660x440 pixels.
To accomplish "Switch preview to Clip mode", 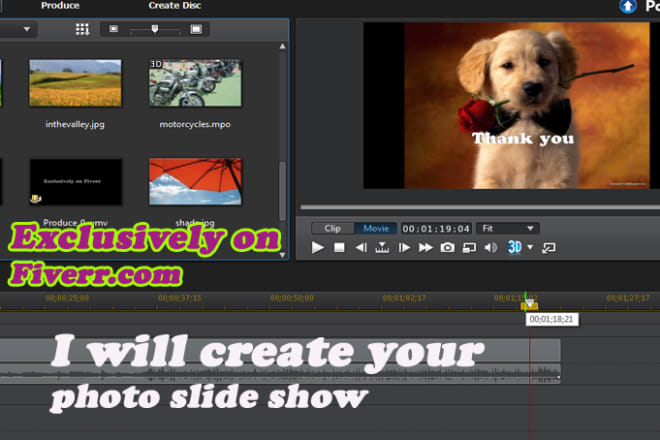I will point(333,228).
